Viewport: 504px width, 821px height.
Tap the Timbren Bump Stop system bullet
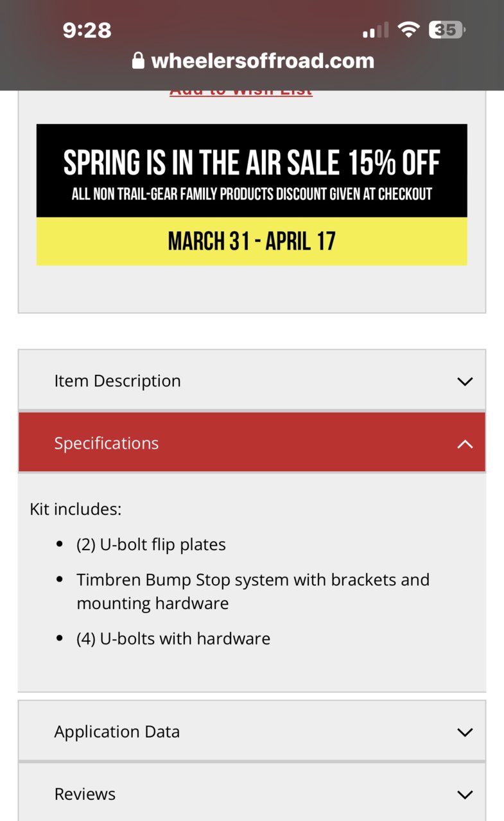click(253, 591)
